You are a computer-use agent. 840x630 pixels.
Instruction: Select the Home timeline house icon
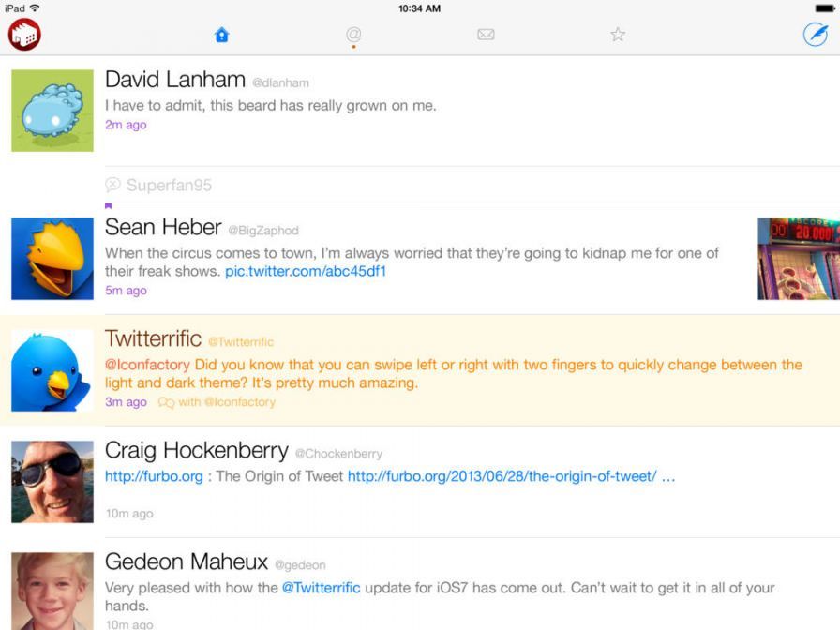click(221, 34)
